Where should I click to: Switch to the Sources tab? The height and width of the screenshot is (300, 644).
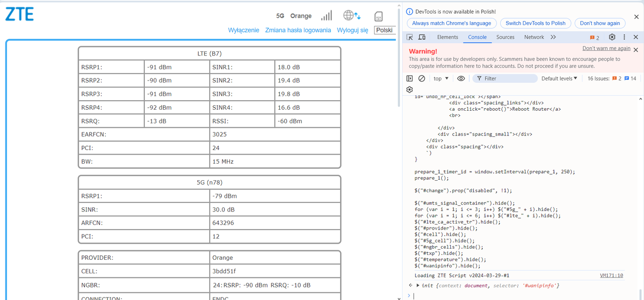point(505,37)
